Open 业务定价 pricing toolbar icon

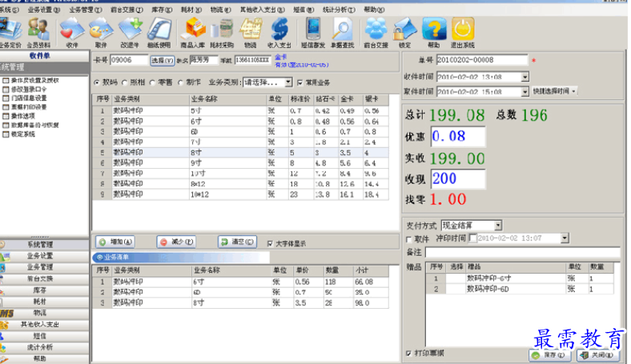point(10,33)
